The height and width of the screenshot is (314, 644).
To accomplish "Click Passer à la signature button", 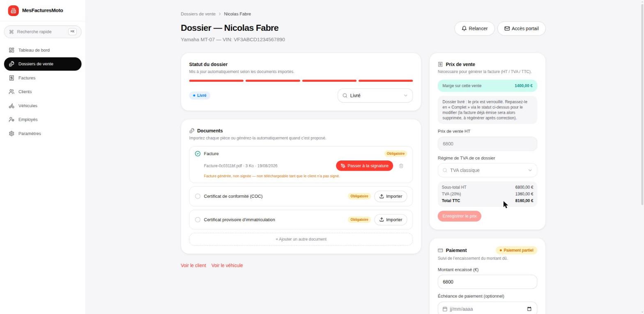I will (x=364, y=166).
